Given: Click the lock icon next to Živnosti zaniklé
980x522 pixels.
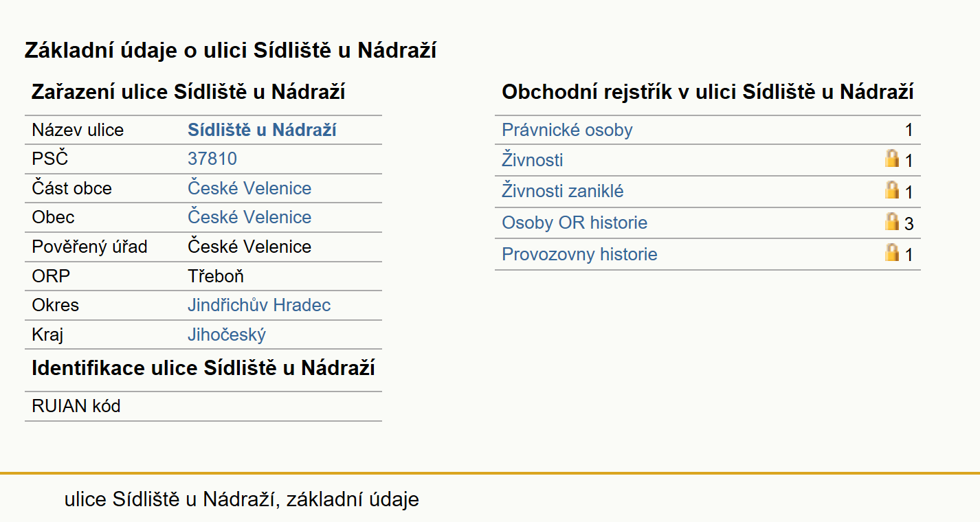Looking at the screenshot, I should (x=891, y=190).
